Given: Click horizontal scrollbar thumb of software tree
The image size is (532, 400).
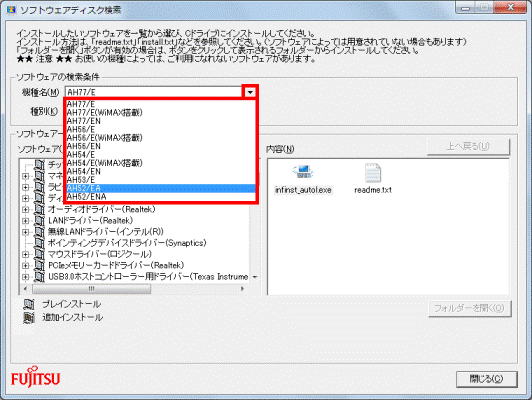Looking at the screenshot, I should [92, 289].
